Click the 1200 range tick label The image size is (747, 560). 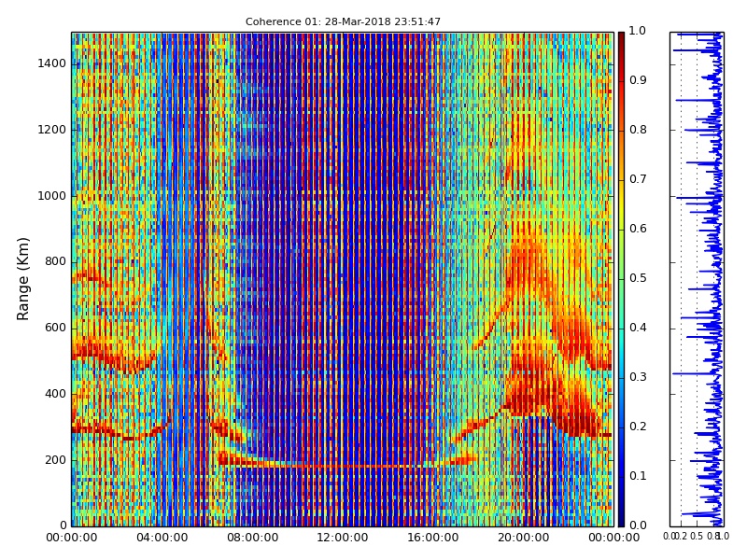point(52,130)
